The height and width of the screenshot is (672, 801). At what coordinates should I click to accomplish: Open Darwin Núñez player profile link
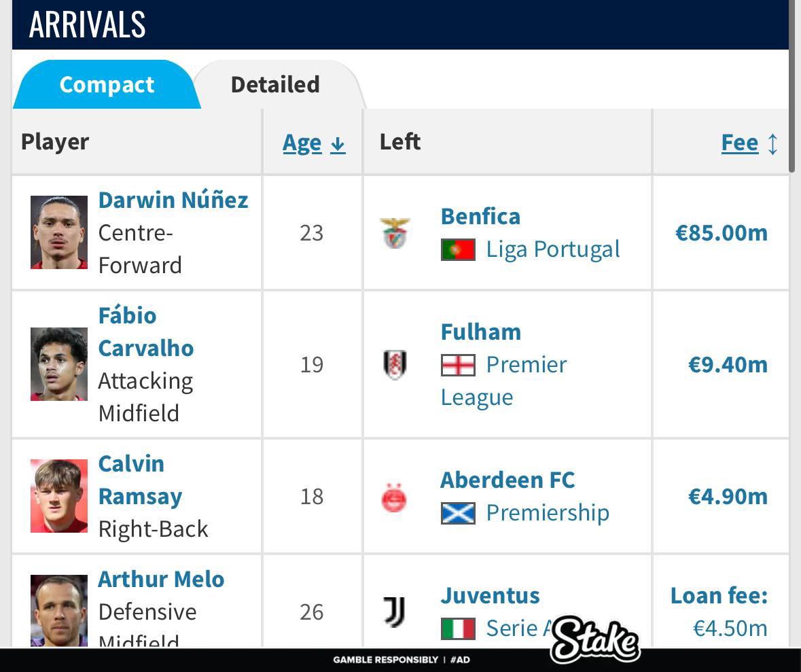click(x=173, y=200)
